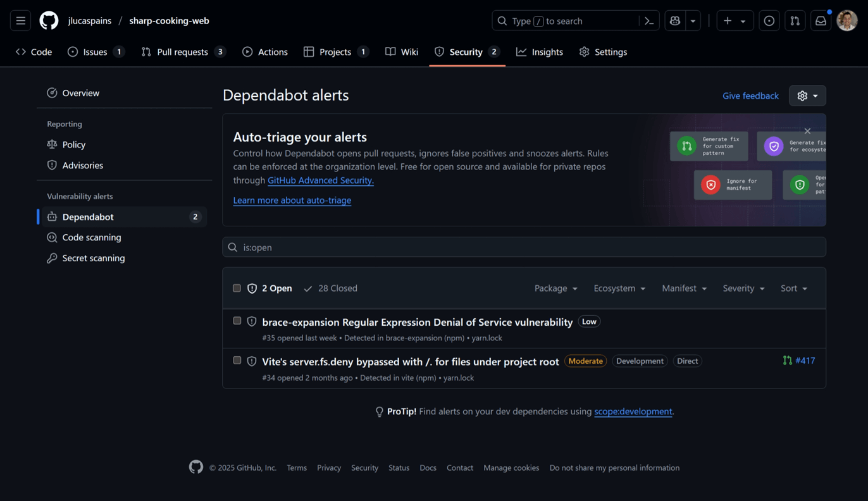Open the footer Terms link
The height and width of the screenshot is (501, 868).
coord(297,468)
